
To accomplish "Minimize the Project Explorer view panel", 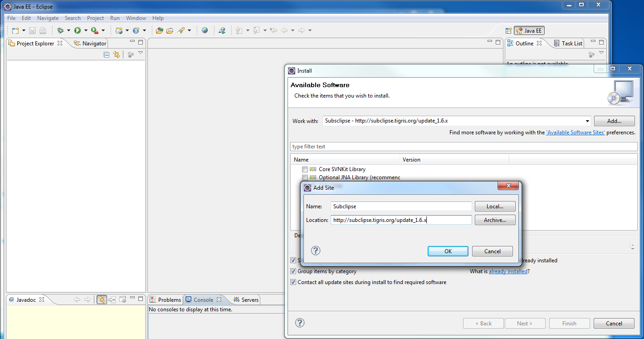I will [x=132, y=42].
